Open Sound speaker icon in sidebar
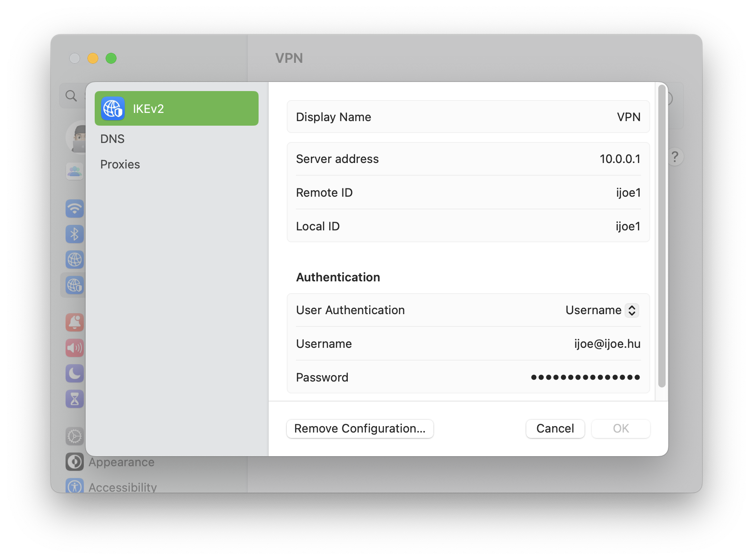The width and height of the screenshot is (753, 560). (x=75, y=348)
